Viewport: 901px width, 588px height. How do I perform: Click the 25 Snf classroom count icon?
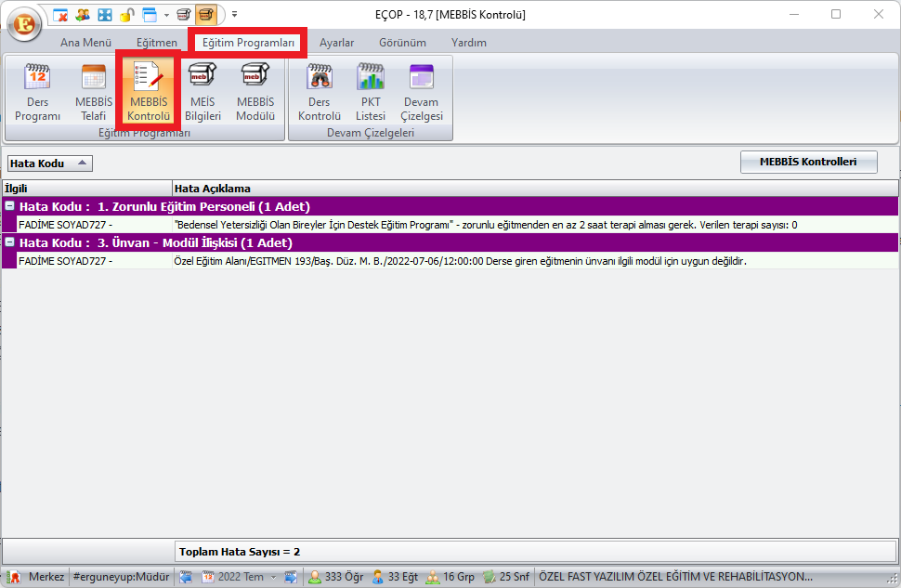click(x=489, y=577)
